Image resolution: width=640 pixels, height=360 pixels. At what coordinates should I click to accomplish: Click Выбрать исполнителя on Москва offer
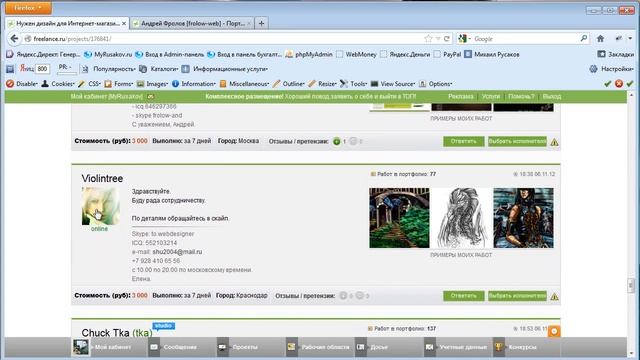click(x=517, y=141)
